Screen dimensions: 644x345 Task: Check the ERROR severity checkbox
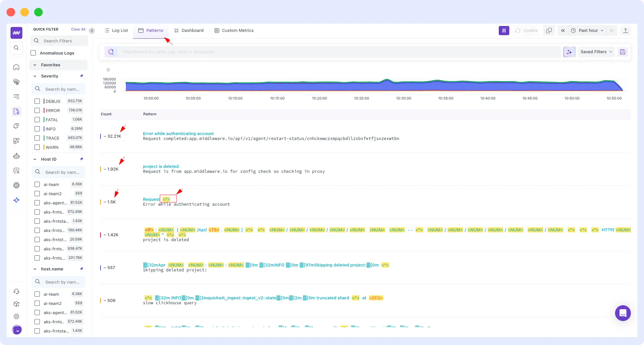(x=37, y=110)
